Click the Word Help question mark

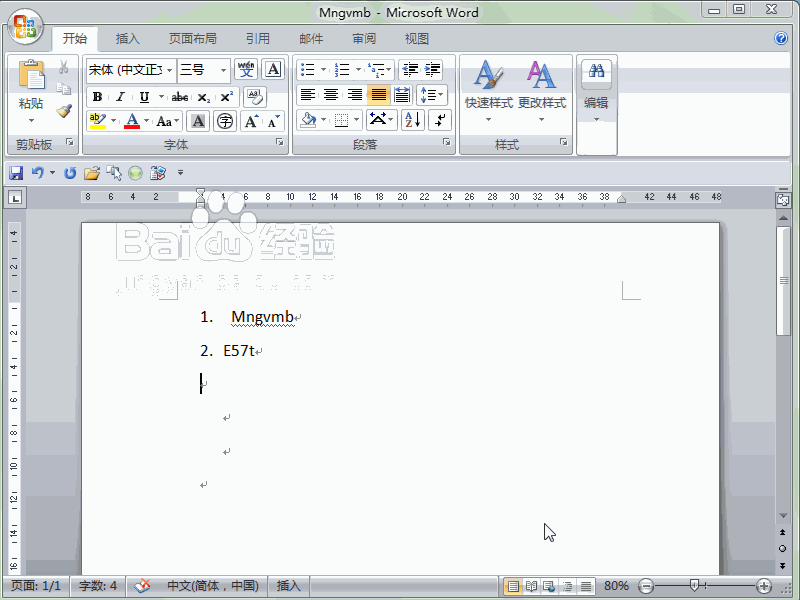(x=781, y=38)
